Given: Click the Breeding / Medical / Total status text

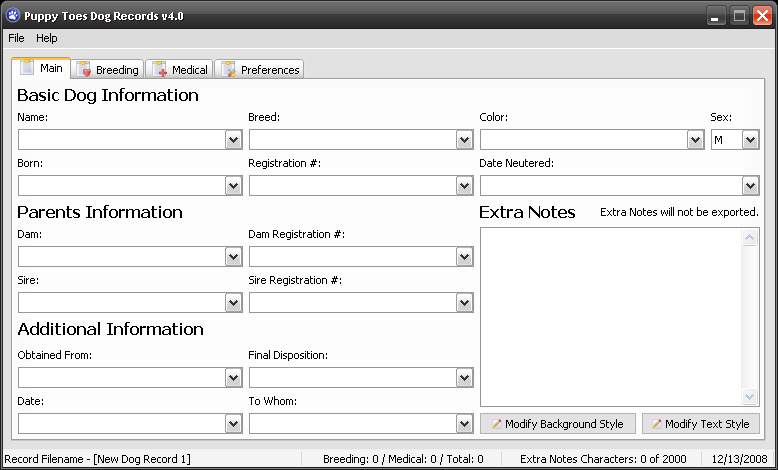Looking at the screenshot, I should [403, 459].
